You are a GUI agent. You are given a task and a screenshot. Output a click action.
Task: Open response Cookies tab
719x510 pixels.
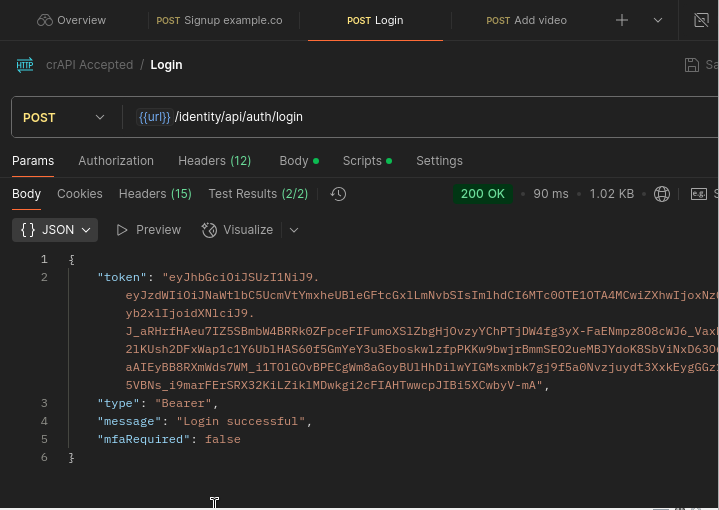[80, 194]
